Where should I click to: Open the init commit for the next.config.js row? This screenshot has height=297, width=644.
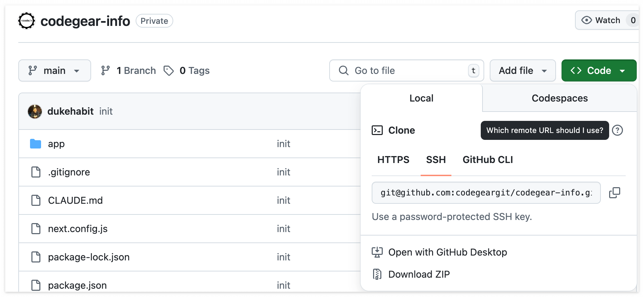[283, 229]
